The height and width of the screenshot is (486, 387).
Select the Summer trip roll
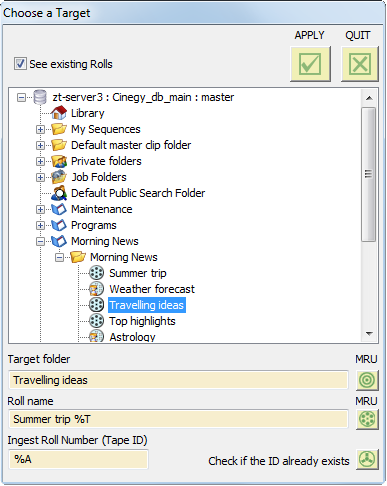point(138,273)
